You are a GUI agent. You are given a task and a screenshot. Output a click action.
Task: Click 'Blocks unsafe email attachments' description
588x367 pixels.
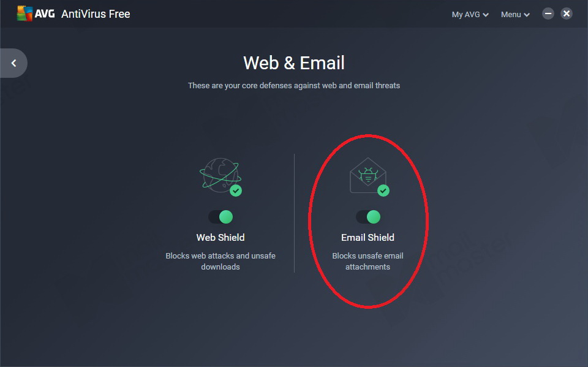368,261
